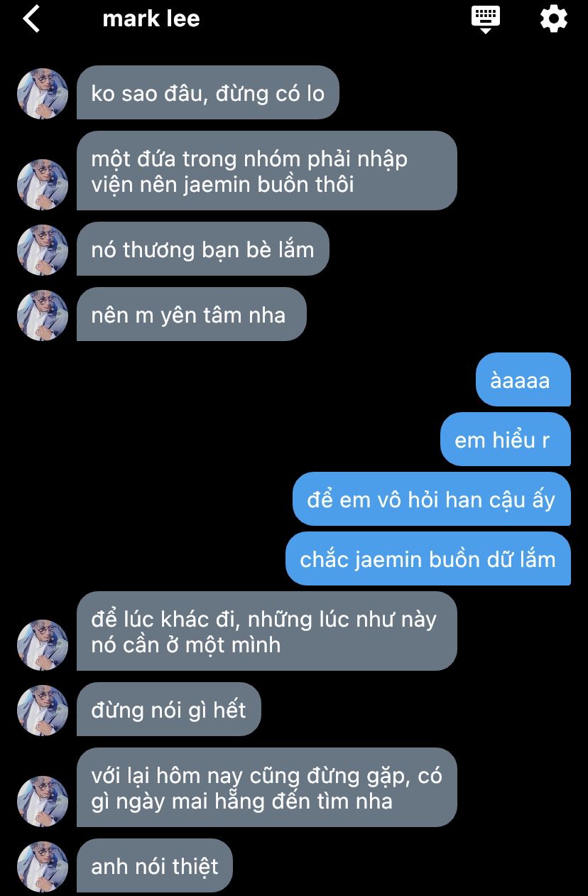
Task: Tap avatar beside 'anh nói thiệt'
Action: point(43,867)
